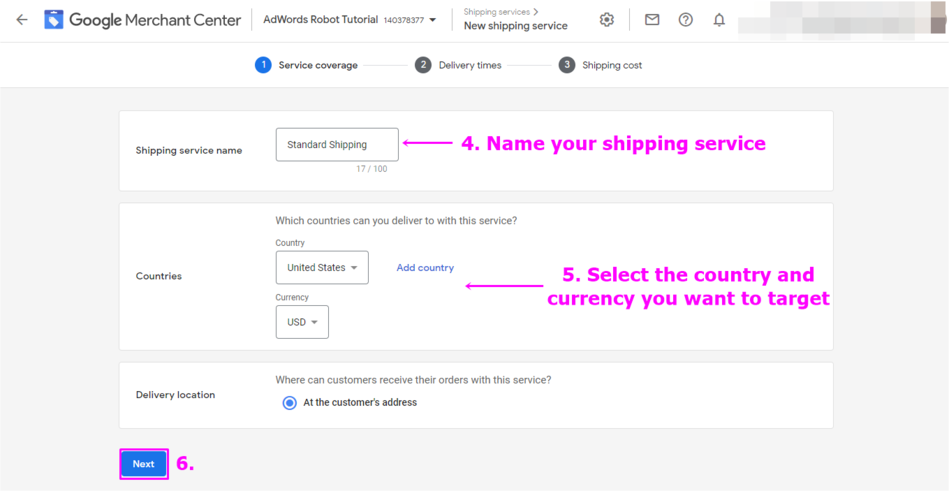Viewport: 949px width, 491px height.
Task: Click the step 1 circle icon
Action: (x=263, y=65)
